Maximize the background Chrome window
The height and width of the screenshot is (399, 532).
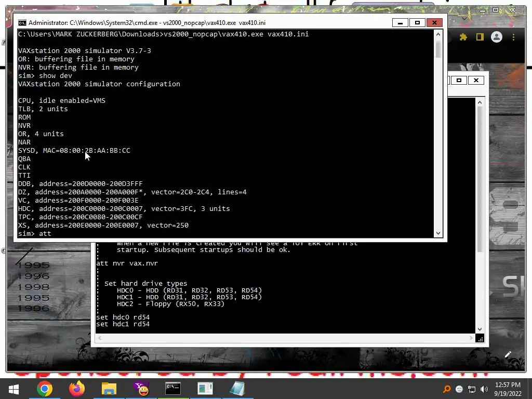[x=496, y=10]
